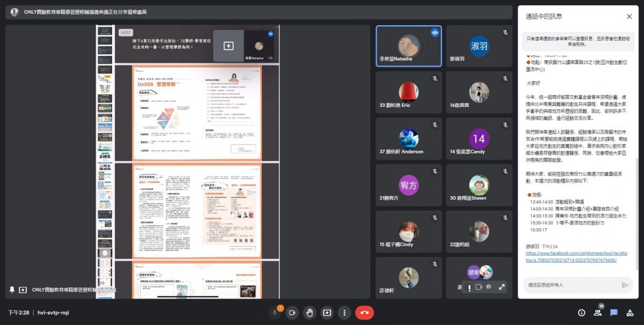
Task: Click presentation icon beside ONLY實驗教育 label
Action: (23, 290)
